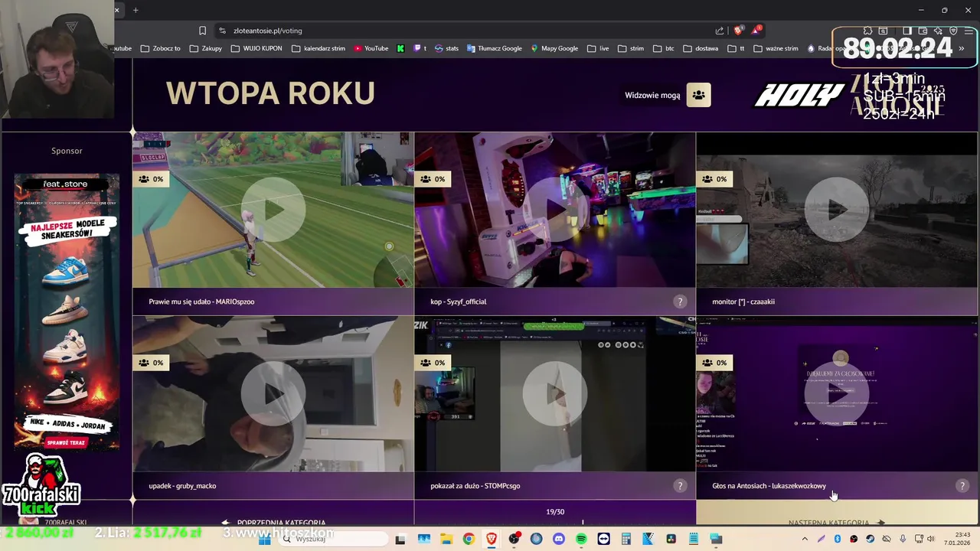This screenshot has width=980, height=551.
Task: Play the Głos na Antosiach - lukaszekwozkowy video
Action: click(x=837, y=394)
